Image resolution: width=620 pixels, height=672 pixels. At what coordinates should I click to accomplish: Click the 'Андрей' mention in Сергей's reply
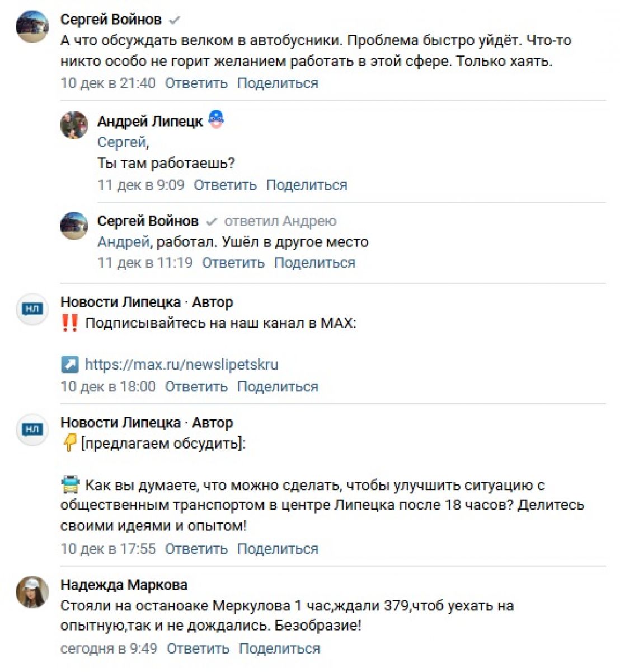click(123, 242)
